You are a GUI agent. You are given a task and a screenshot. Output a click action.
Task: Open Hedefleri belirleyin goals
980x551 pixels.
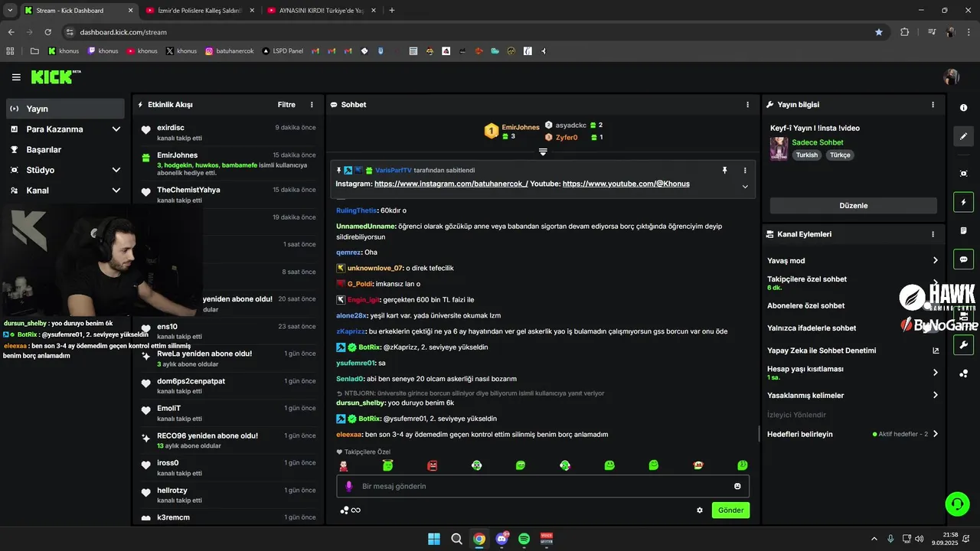coord(853,434)
